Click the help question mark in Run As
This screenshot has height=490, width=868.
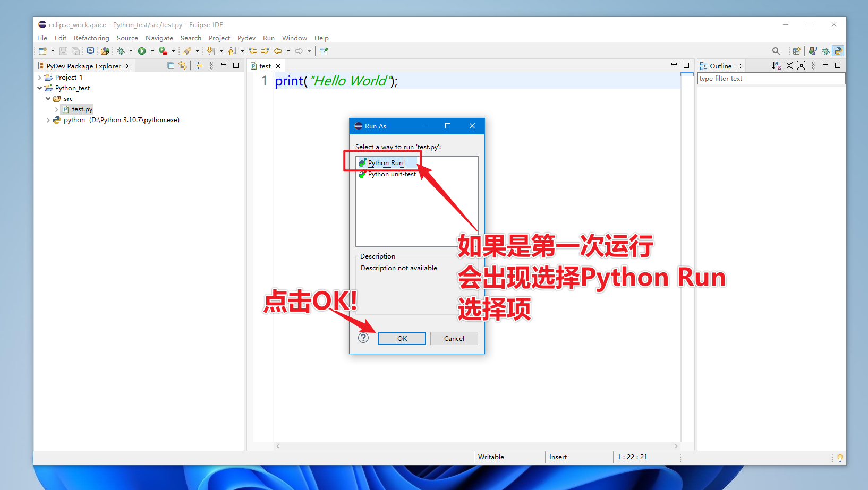tap(363, 338)
